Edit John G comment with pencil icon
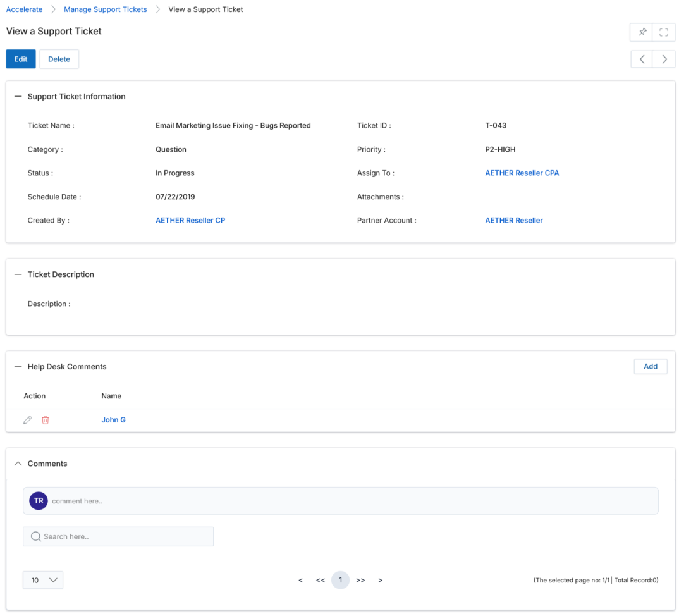The width and height of the screenshot is (679, 616). click(x=28, y=420)
